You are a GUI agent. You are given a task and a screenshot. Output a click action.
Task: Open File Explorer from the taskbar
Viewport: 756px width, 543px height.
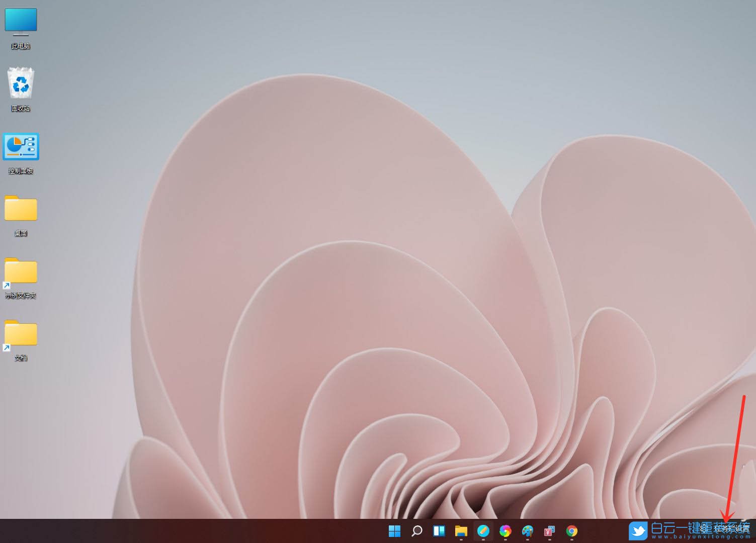(461, 531)
